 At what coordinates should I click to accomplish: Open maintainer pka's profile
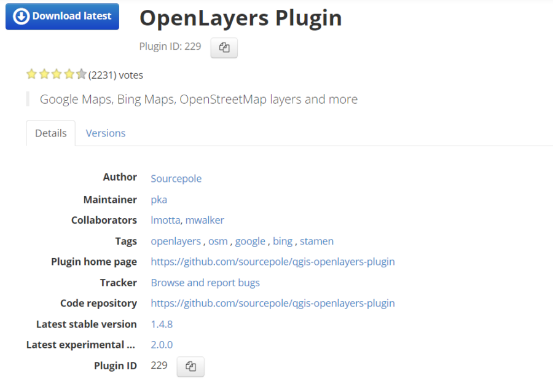point(159,199)
